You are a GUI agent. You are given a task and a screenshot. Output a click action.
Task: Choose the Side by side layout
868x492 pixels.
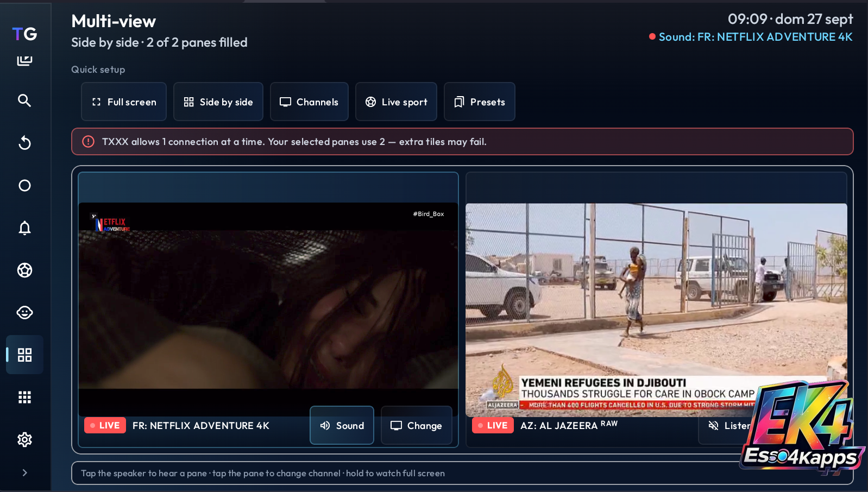coord(218,102)
